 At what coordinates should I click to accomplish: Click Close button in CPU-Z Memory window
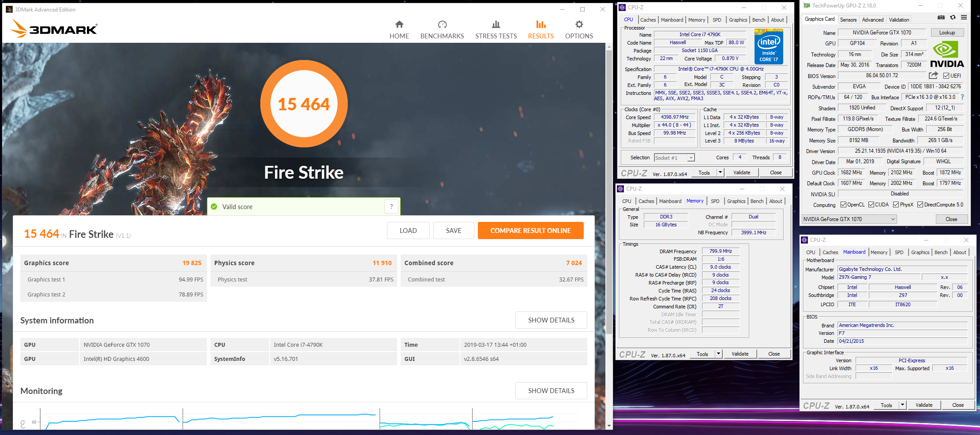point(774,354)
